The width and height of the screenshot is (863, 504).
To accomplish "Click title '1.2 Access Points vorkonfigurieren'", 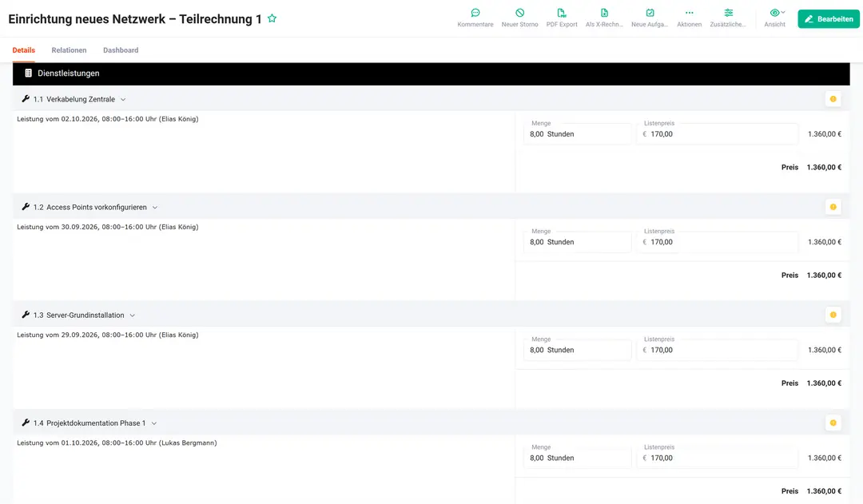I will [x=90, y=208].
